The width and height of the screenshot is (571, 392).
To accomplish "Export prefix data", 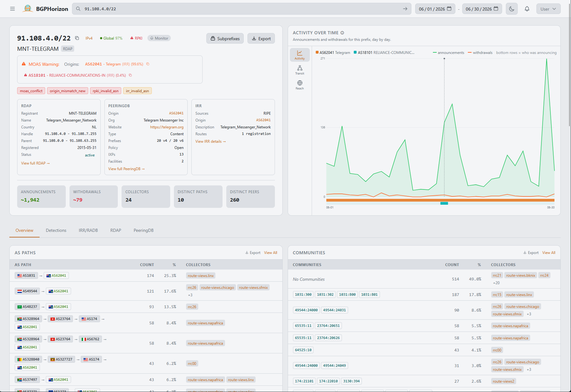I will coord(261,39).
